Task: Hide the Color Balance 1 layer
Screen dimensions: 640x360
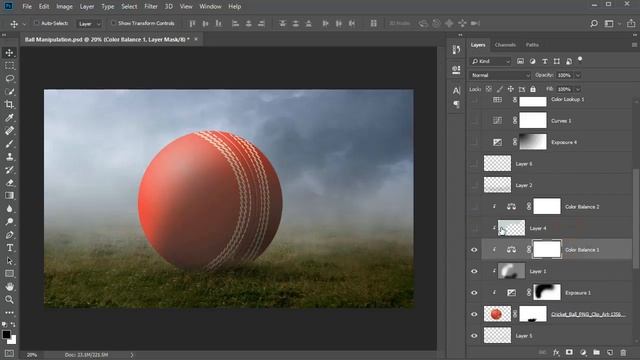Action: pos(474,250)
